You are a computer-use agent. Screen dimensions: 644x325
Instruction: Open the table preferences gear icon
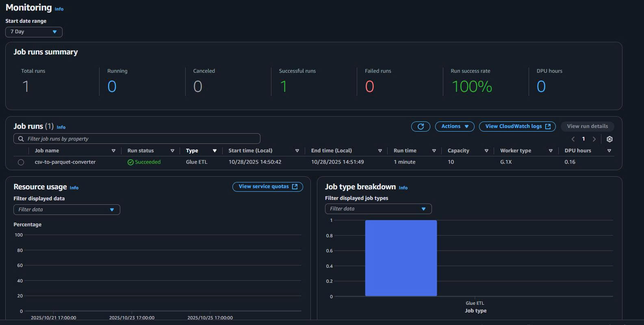pyautogui.click(x=609, y=139)
